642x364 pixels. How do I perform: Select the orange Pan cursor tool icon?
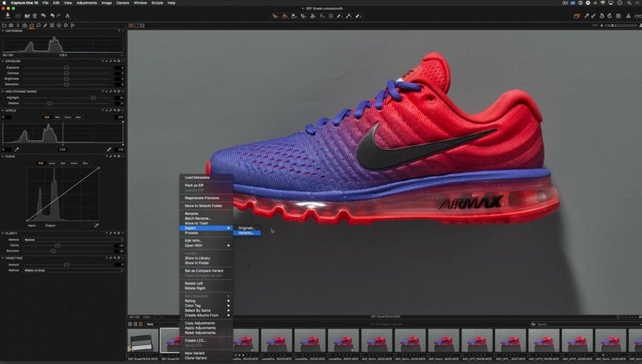click(x=285, y=16)
